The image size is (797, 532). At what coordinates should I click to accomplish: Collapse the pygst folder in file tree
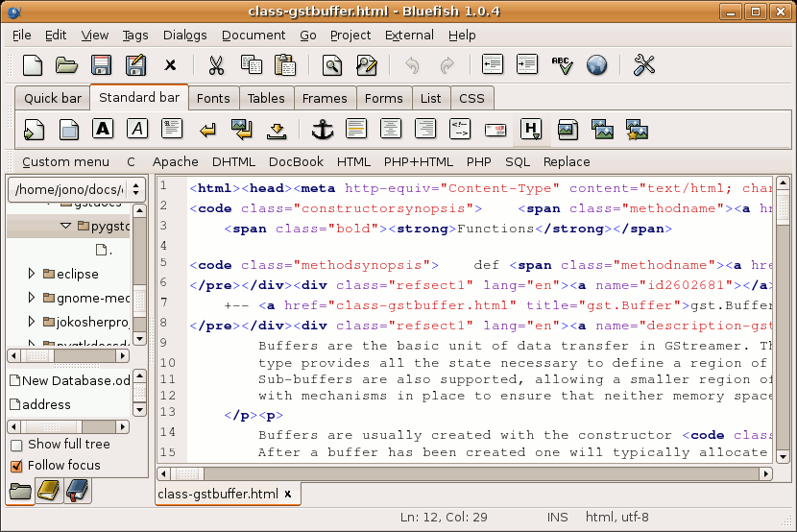66,227
